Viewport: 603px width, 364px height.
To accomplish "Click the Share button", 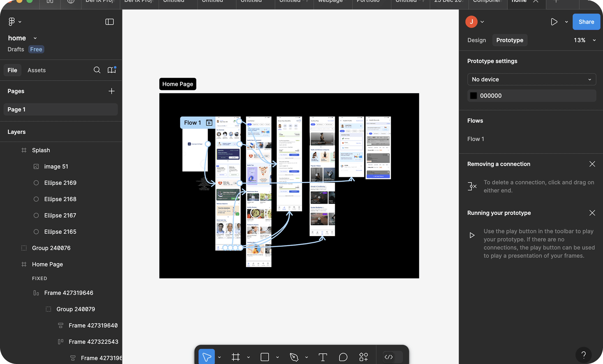I will 586,22.
